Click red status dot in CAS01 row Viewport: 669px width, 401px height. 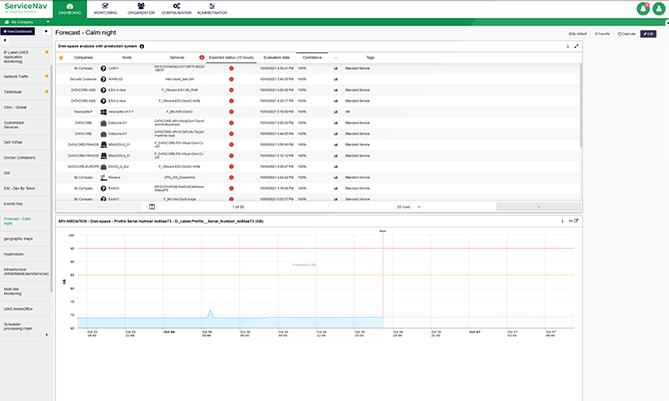click(231, 68)
